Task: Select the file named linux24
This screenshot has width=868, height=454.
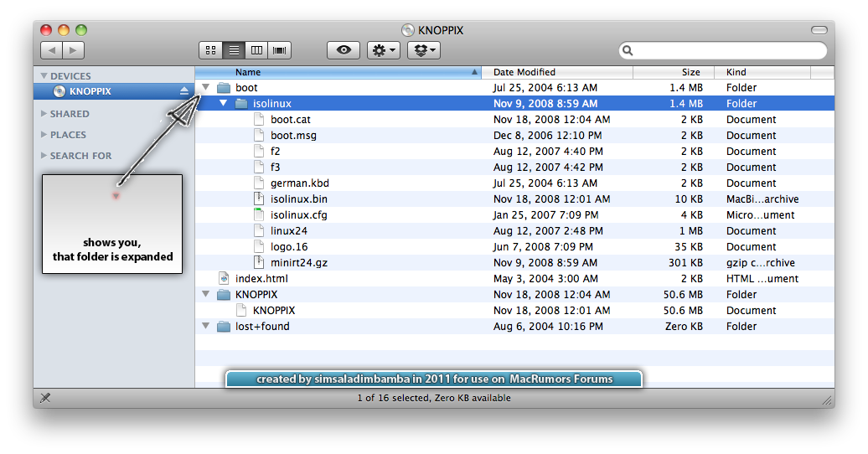Action: click(289, 231)
